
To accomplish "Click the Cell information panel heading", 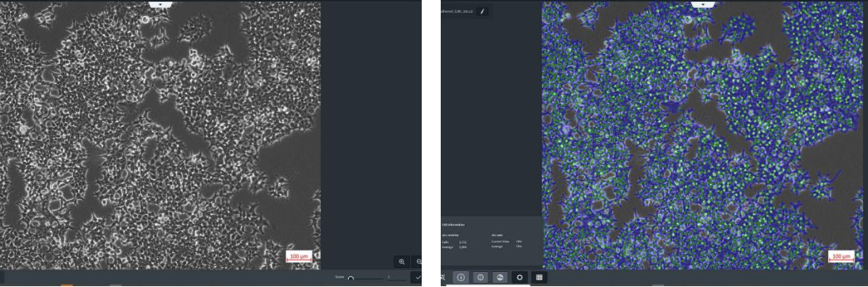I will coord(453,225).
